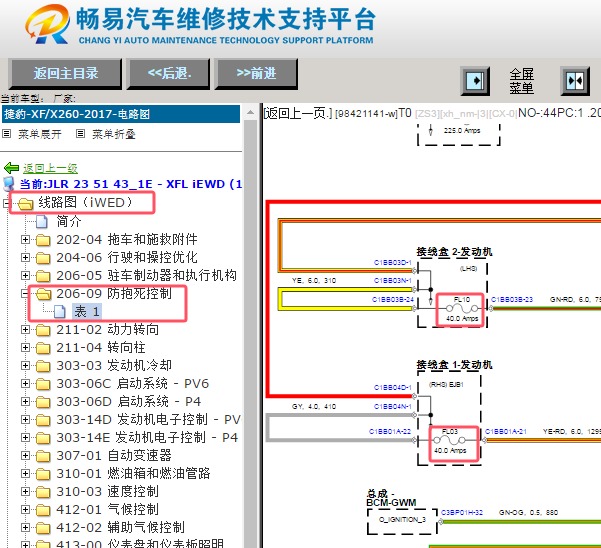
Task: Click the collapse-panels double-arrow icon
Action: tap(575, 81)
